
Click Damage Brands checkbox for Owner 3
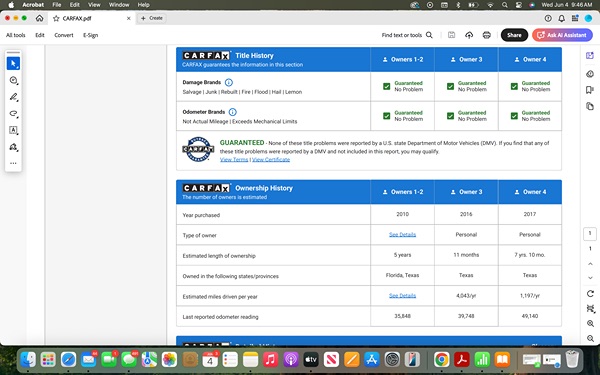pyautogui.click(x=450, y=86)
